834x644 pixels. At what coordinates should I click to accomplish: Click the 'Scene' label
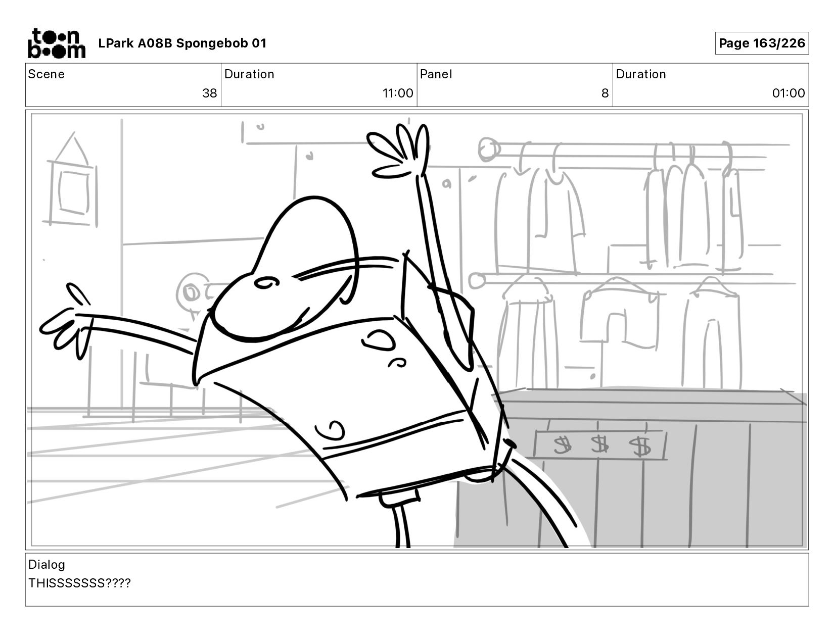[x=47, y=74]
